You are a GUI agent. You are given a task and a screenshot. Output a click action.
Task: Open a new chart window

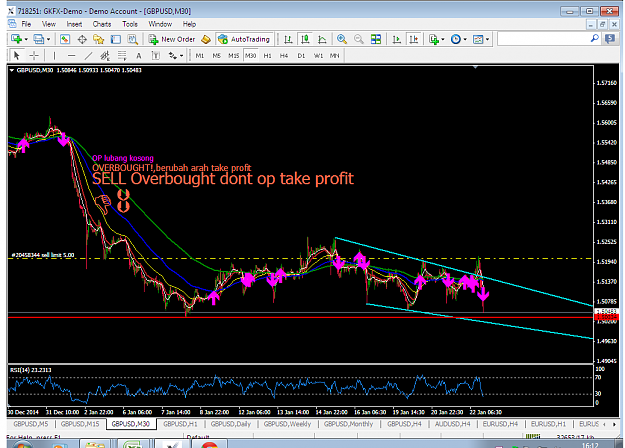[16, 39]
